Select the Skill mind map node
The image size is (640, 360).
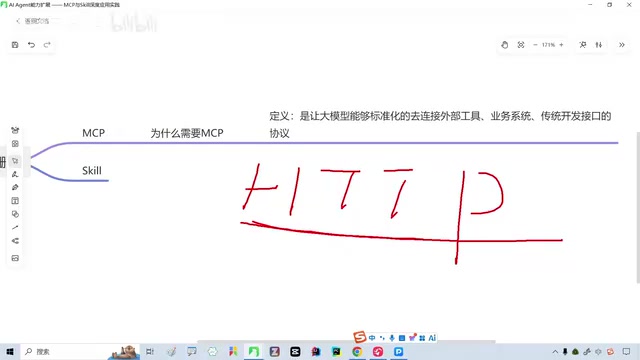92,171
